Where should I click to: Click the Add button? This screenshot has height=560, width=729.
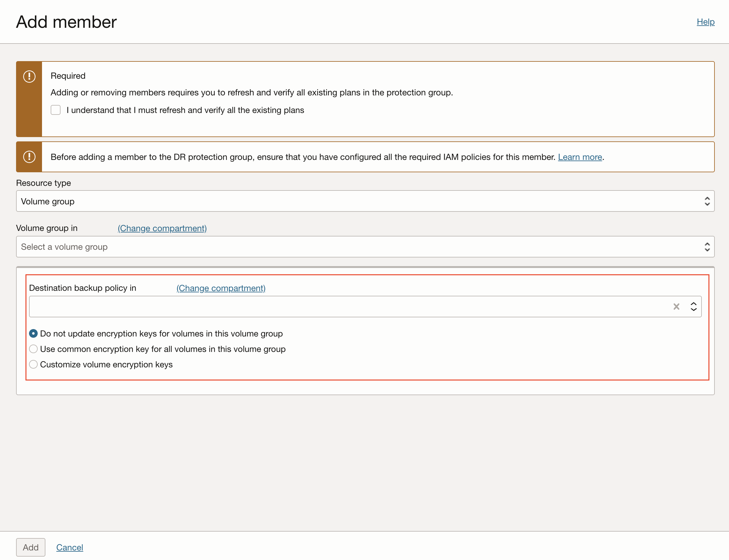point(31,547)
